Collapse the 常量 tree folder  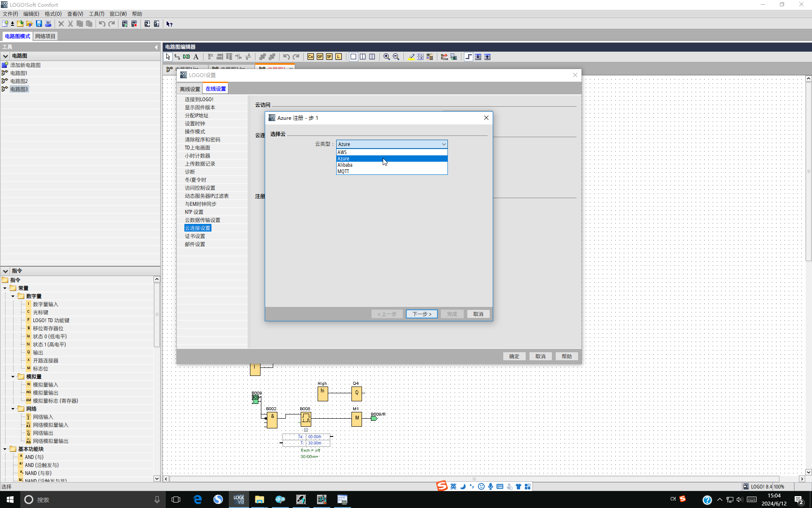(5, 288)
